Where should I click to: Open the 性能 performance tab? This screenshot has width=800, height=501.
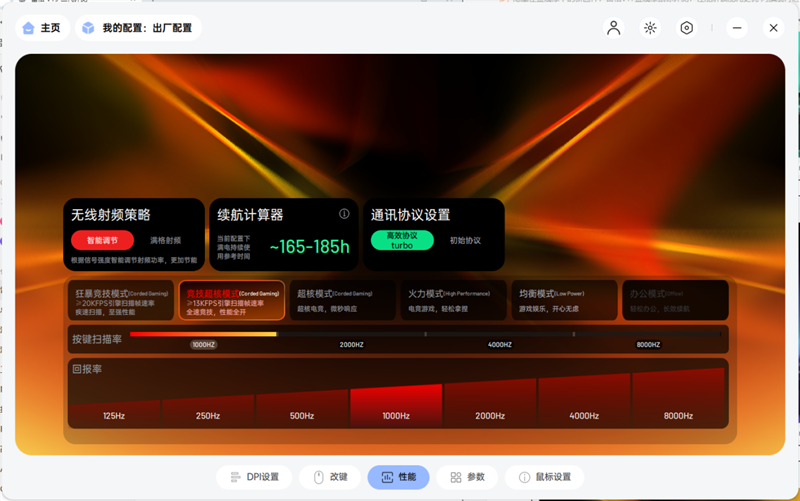pos(398,477)
